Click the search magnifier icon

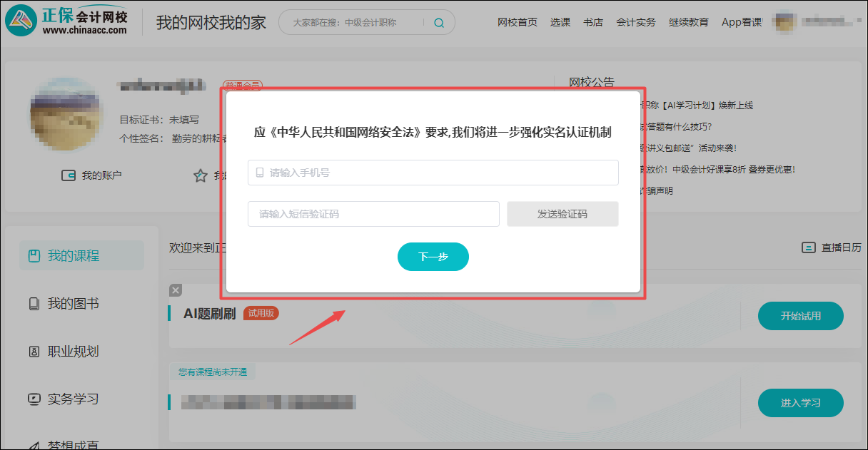tap(438, 22)
